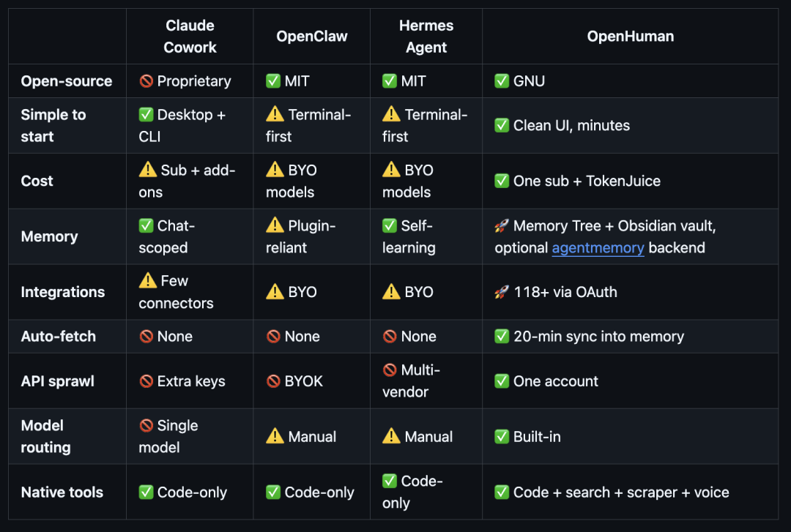Click the rocket icon beside 118+ via OAuth
Viewport: 791px width, 532px height.
502,292
